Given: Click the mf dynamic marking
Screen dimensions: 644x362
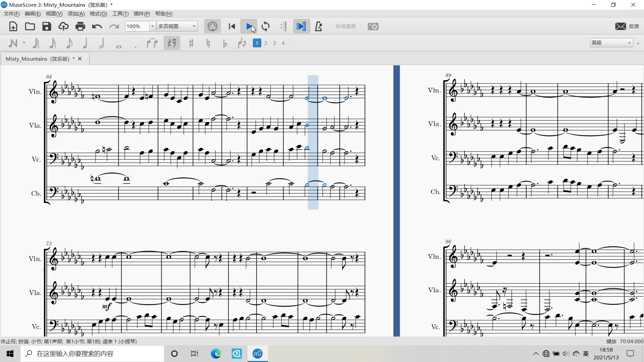Looking at the screenshot, I should 107,306.
